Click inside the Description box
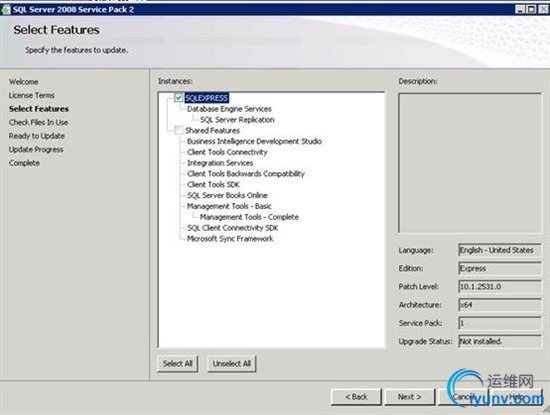Screen dimensions: 550x415 pyautogui.click(x=470, y=163)
